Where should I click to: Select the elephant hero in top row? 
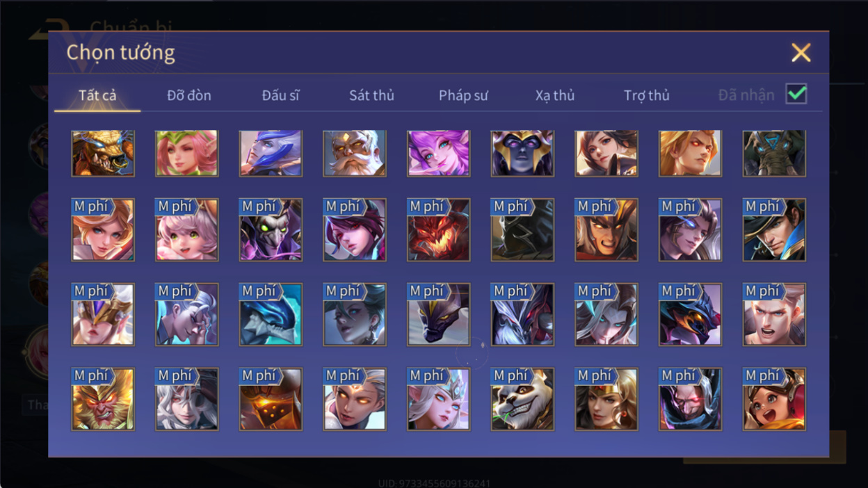[774, 153]
